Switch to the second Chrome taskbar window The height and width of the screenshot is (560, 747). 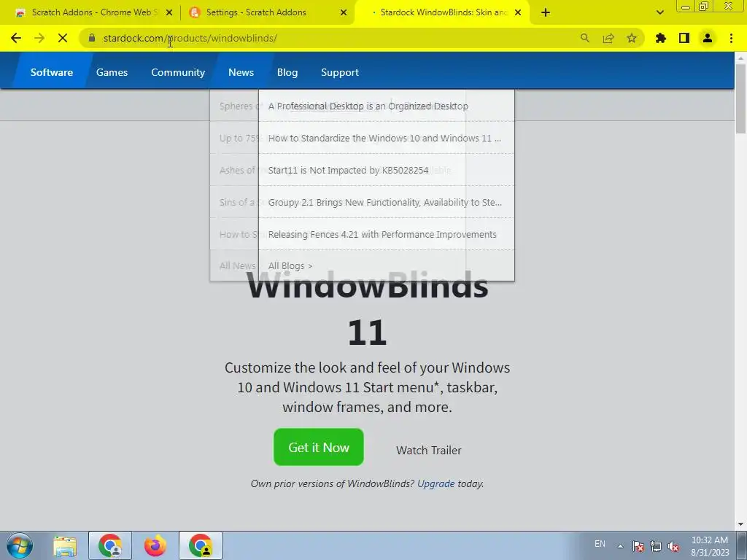pyautogui.click(x=200, y=545)
